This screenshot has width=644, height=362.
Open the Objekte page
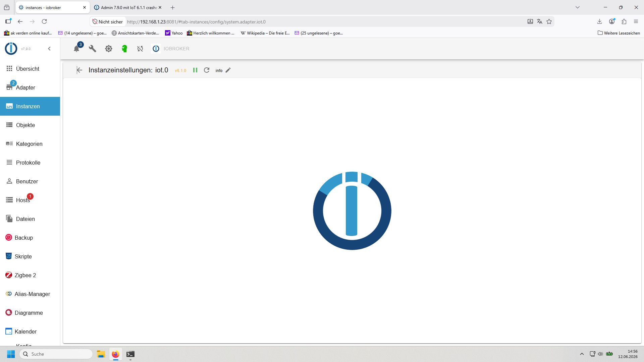coord(30,125)
